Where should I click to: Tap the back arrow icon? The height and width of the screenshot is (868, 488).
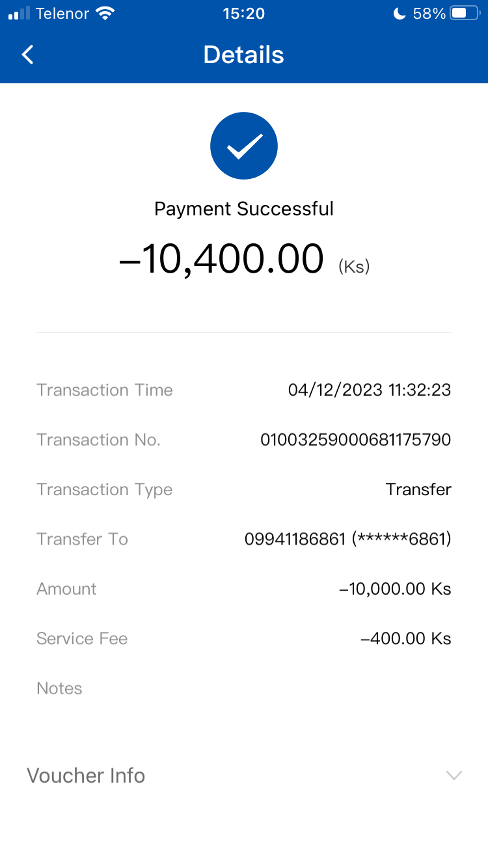(27, 55)
